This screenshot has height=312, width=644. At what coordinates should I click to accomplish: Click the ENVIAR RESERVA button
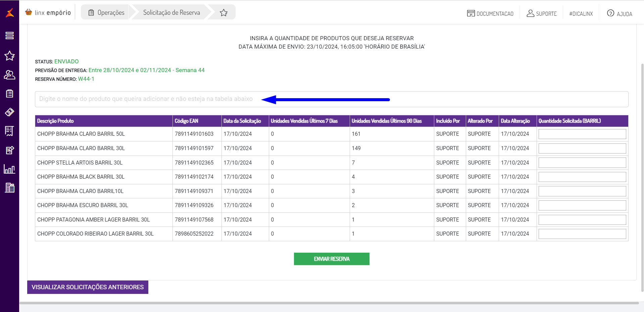[332, 259]
